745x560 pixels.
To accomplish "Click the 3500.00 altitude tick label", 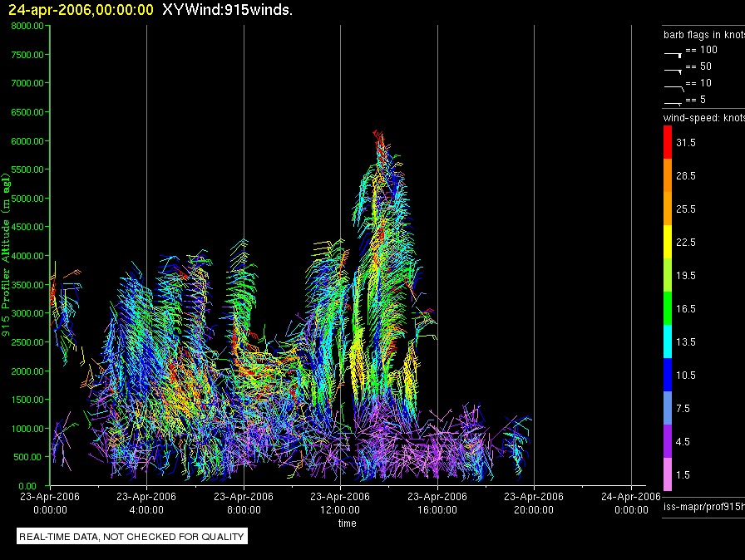I will [27, 285].
